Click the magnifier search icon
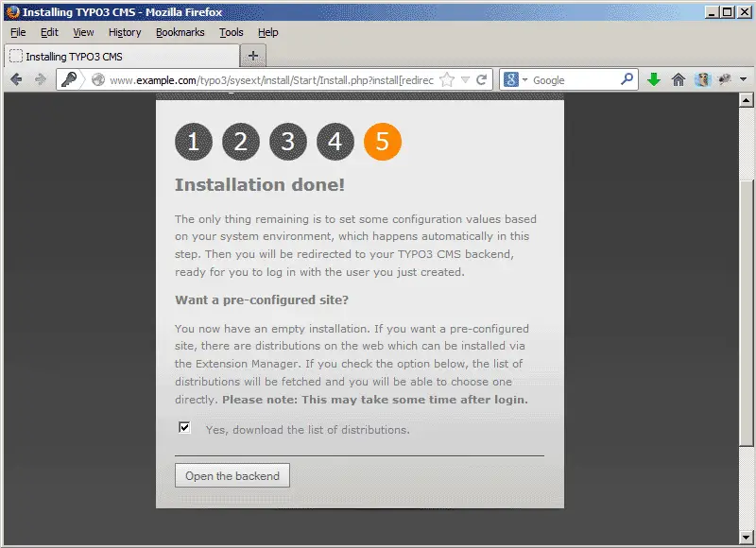This screenshot has width=756, height=548. pyautogui.click(x=627, y=78)
